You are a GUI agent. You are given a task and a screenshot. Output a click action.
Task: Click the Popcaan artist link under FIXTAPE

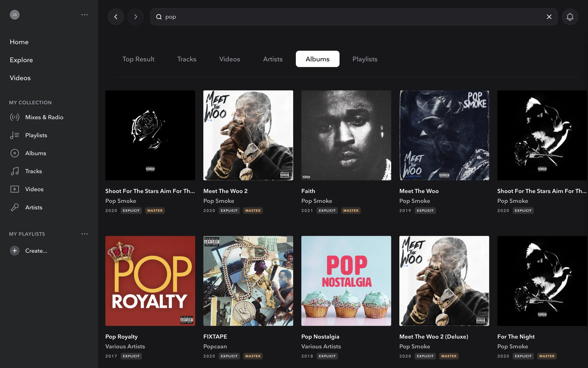(215, 346)
